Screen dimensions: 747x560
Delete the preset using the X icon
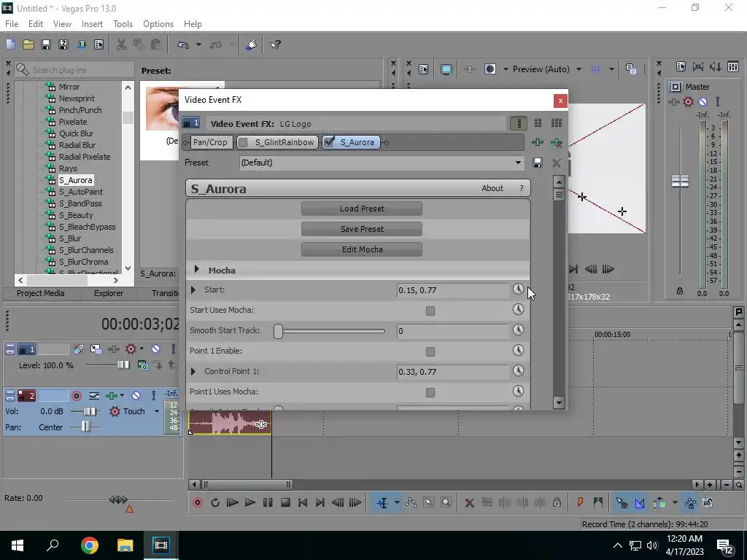(556, 163)
